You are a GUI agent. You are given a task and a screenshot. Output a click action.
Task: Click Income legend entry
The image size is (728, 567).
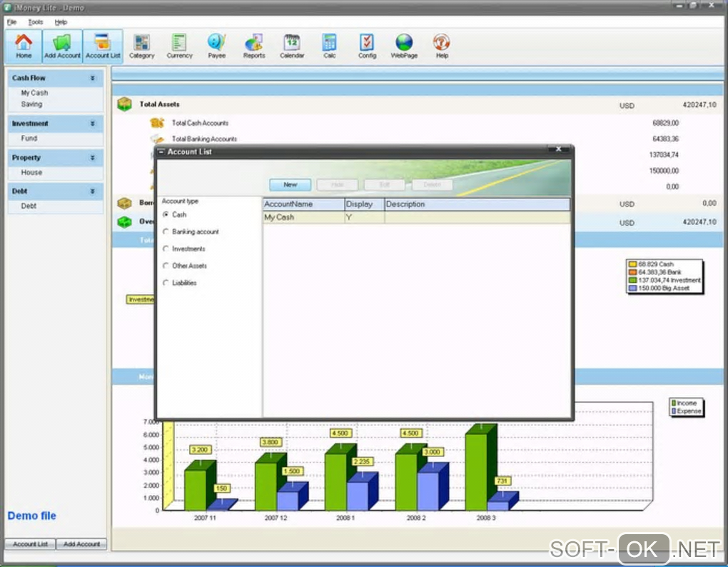pos(684,403)
